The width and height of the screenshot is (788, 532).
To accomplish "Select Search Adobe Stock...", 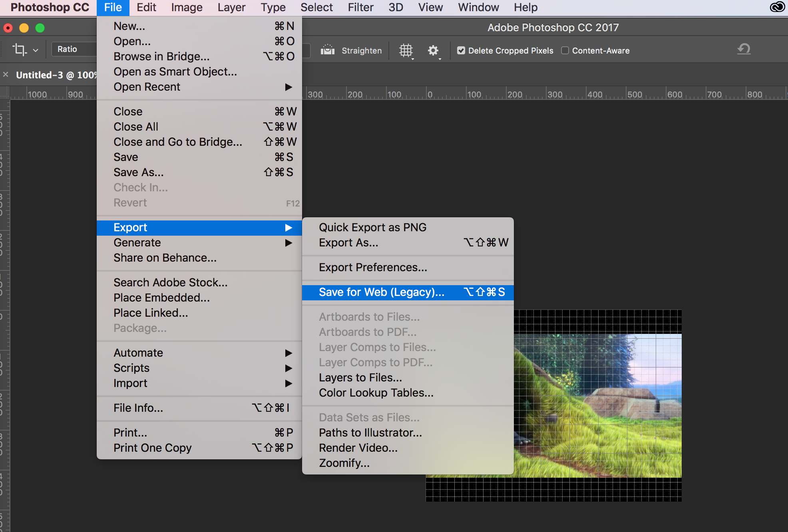I will click(x=199, y=282).
